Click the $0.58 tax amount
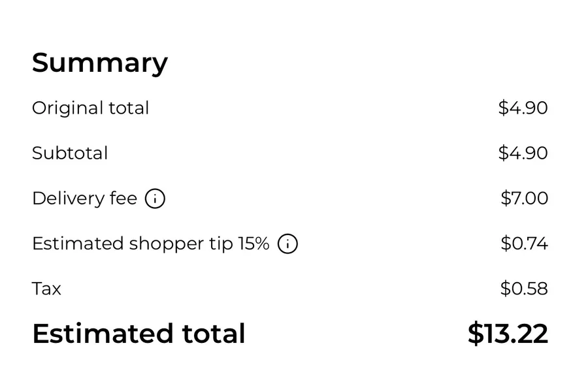This screenshot has width=588, height=367. tap(524, 289)
